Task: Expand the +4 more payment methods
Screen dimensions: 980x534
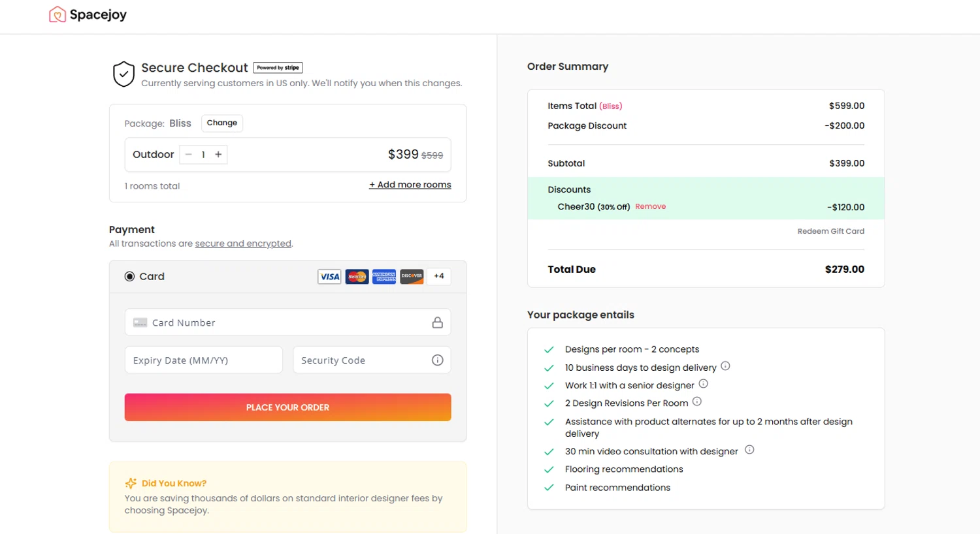Action: tap(439, 276)
